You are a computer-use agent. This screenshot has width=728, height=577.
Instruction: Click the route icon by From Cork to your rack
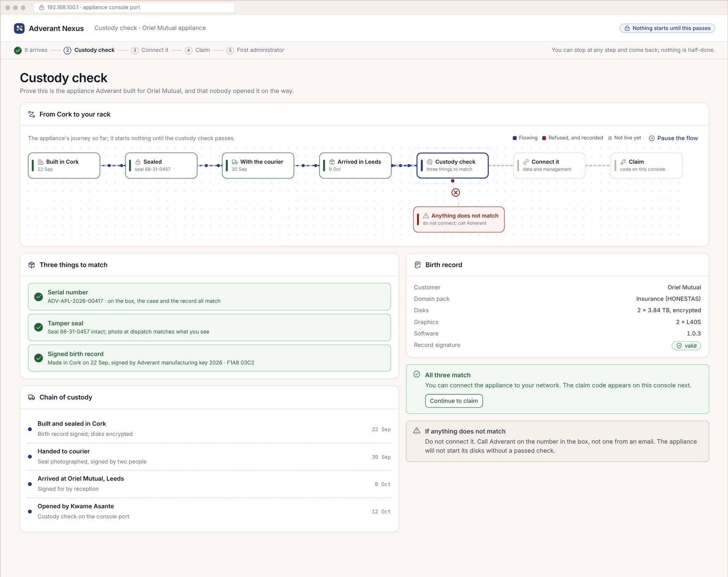32,114
